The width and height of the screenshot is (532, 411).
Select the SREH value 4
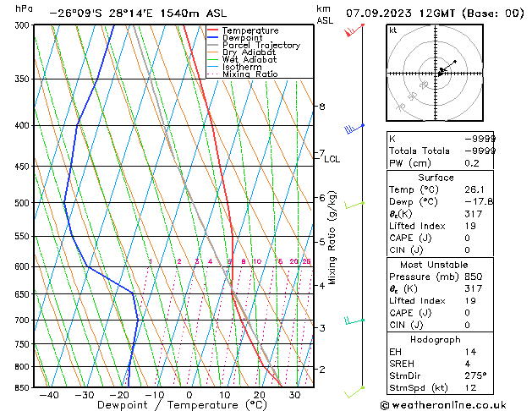[x=468, y=364]
